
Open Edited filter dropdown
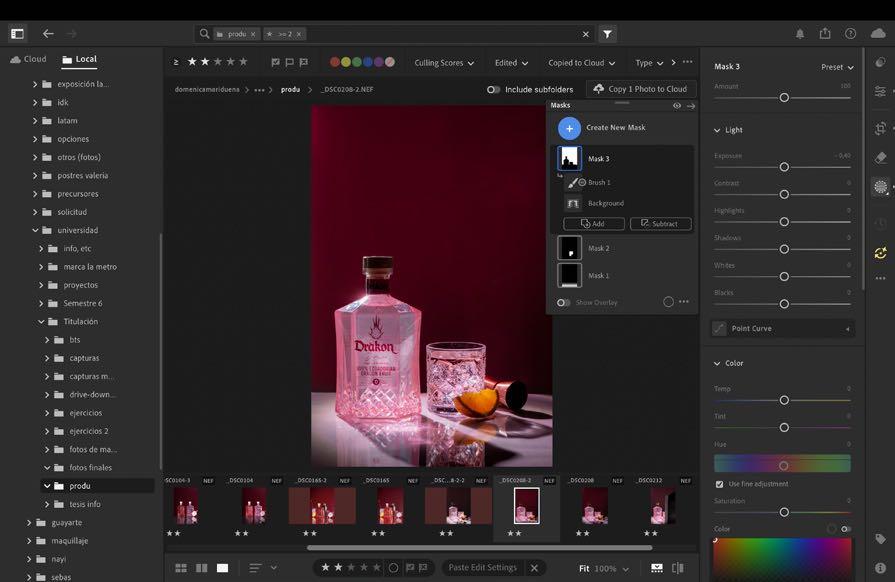point(511,63)
